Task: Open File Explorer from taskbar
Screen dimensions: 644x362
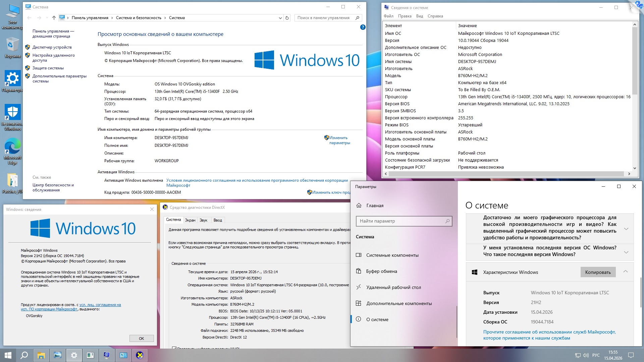Action: [41, 355]
